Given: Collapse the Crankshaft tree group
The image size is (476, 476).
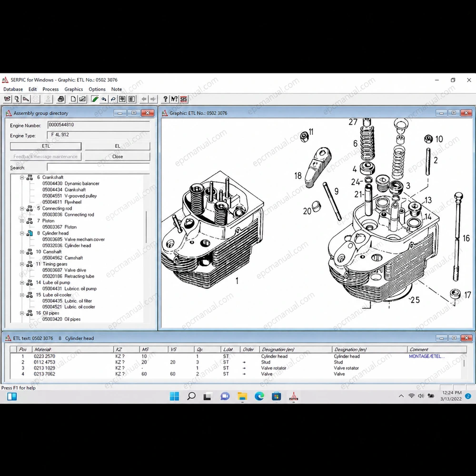Looking at the screenshot, I should coord(22,177).
